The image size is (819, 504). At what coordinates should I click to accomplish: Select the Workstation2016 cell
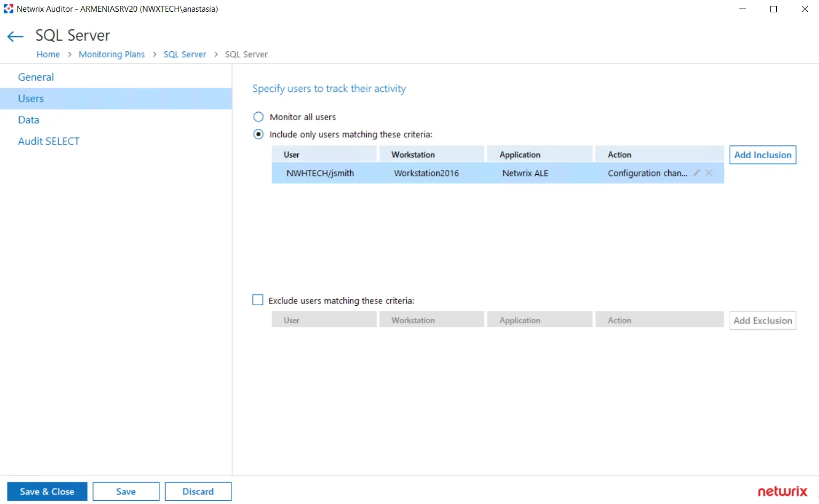click(x=427, y=173)
